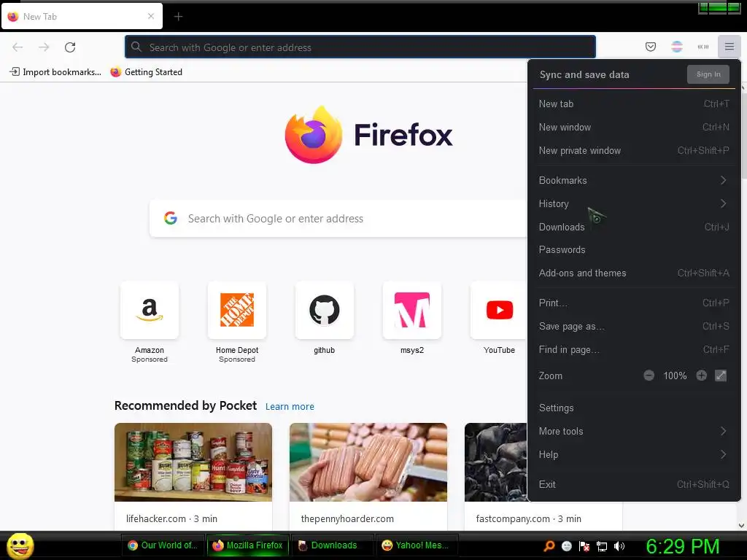Click the Forward navigation arrow

(x=44, y=47)
